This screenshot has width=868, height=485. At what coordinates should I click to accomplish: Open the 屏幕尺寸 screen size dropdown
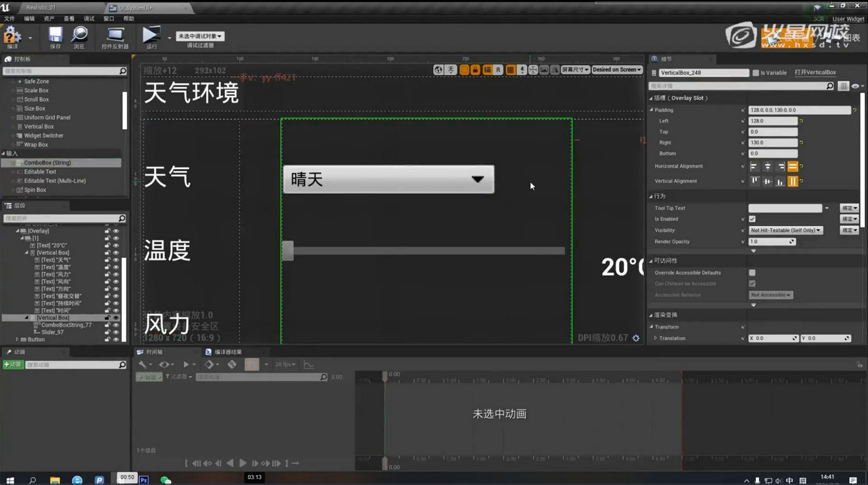[575, 69]
